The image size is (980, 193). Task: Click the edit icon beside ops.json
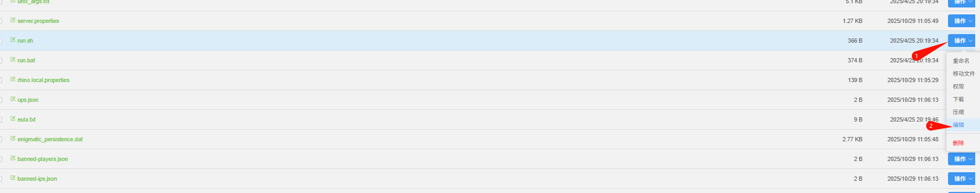(x=13, y=99)
